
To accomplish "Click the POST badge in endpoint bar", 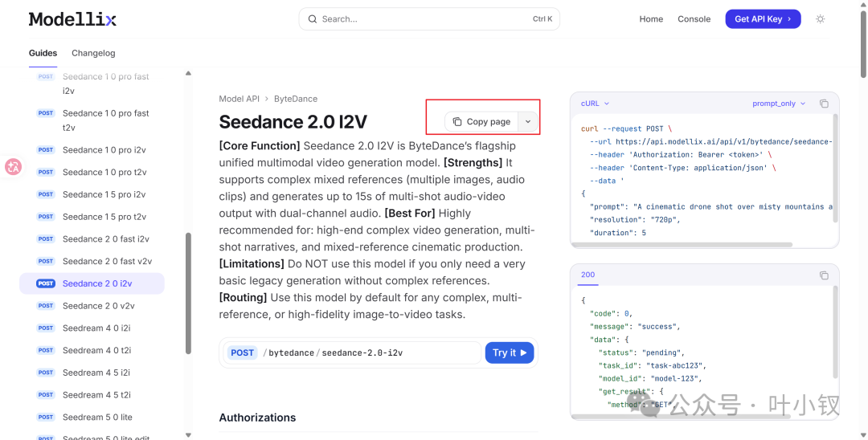I will click(242, 352).
